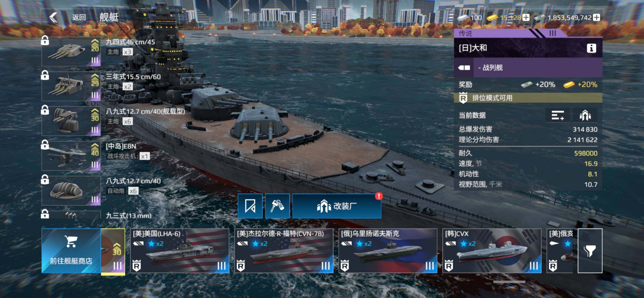Click the back arrow icon
644x298 pixels.
(x=53, y=17)
